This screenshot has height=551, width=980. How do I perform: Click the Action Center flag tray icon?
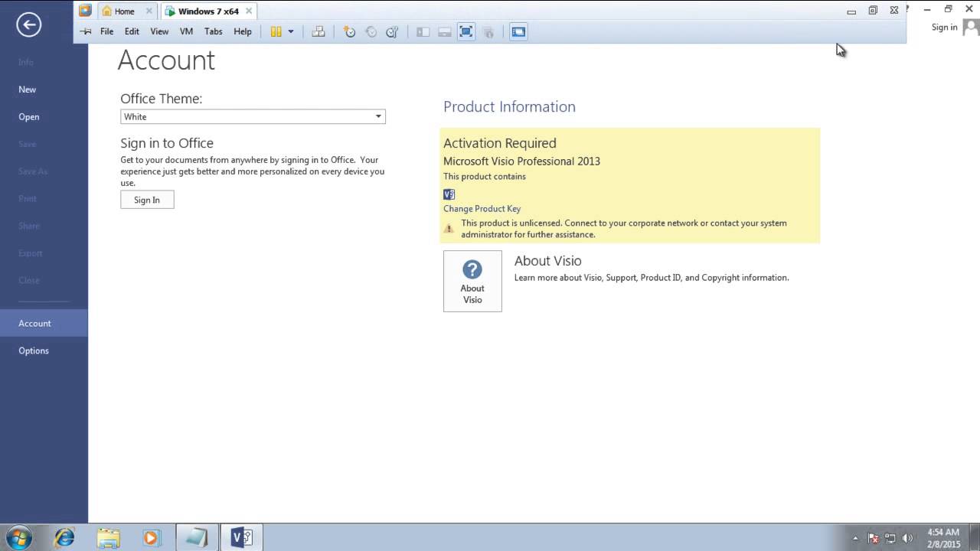coord(874,538)
